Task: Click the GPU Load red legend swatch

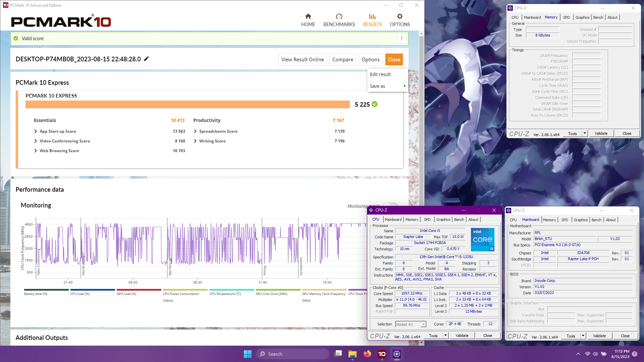Action: click(x=139, y=290)
